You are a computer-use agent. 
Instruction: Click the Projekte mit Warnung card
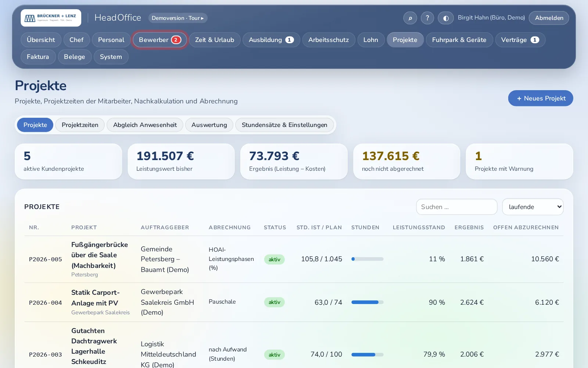(519, 162)
